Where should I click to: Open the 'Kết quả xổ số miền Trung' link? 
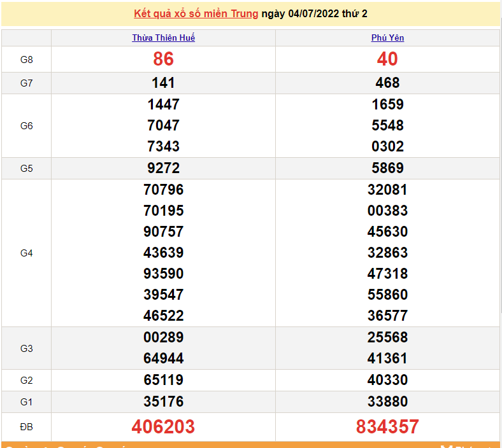(x=196, y=13)
